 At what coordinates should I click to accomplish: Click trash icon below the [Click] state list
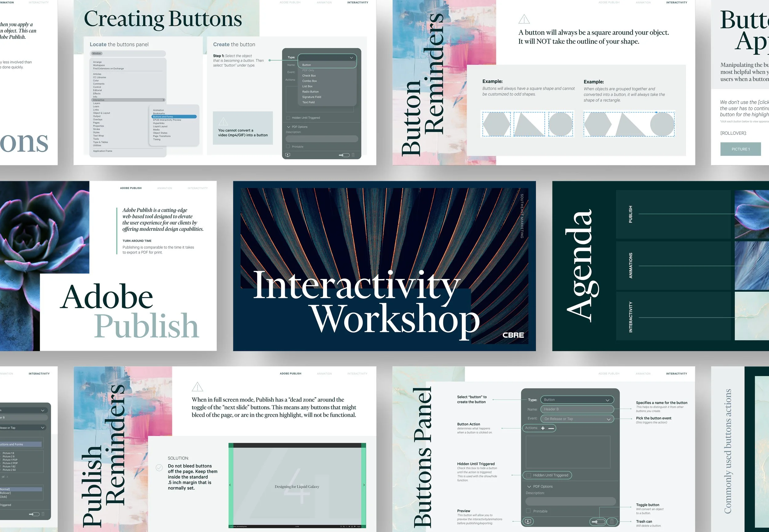[43, 514]
